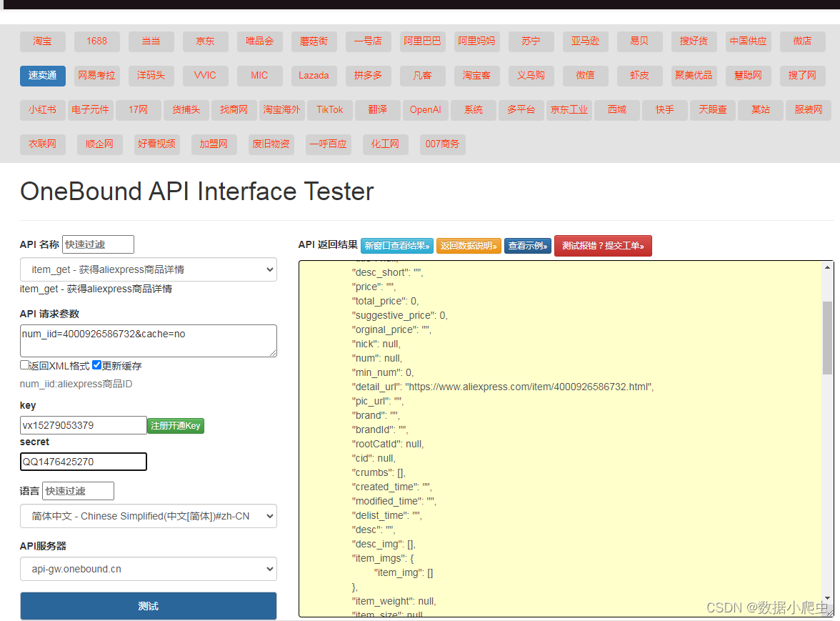Open the 好看视频 tab
840x621 pixels.
[156, 144]
